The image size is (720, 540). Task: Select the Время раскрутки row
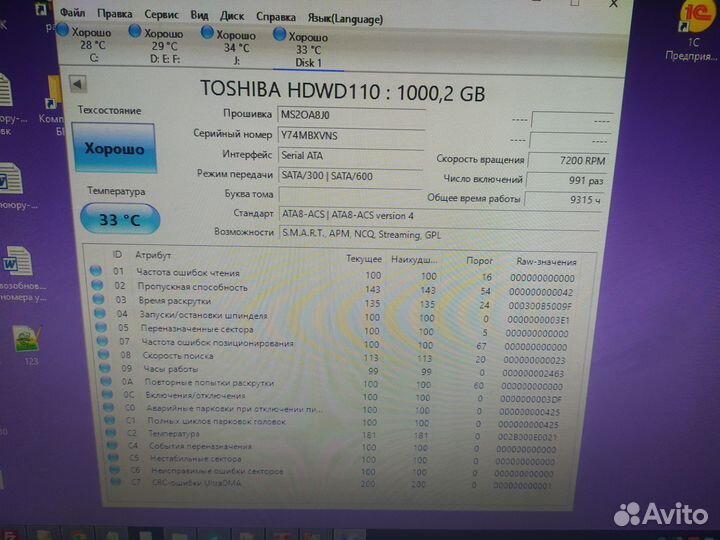[x=332, y=303]
